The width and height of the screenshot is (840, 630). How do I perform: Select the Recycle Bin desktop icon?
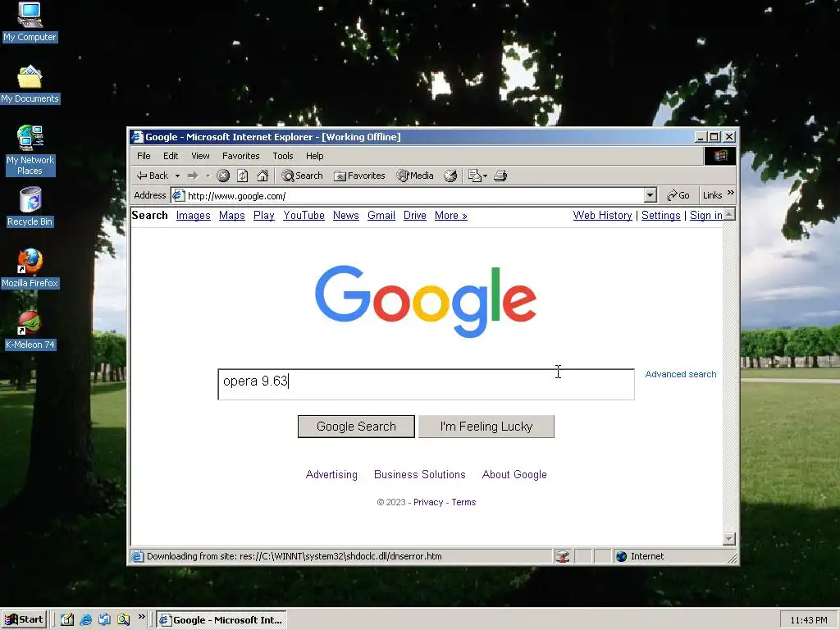[x=30, y=208]
